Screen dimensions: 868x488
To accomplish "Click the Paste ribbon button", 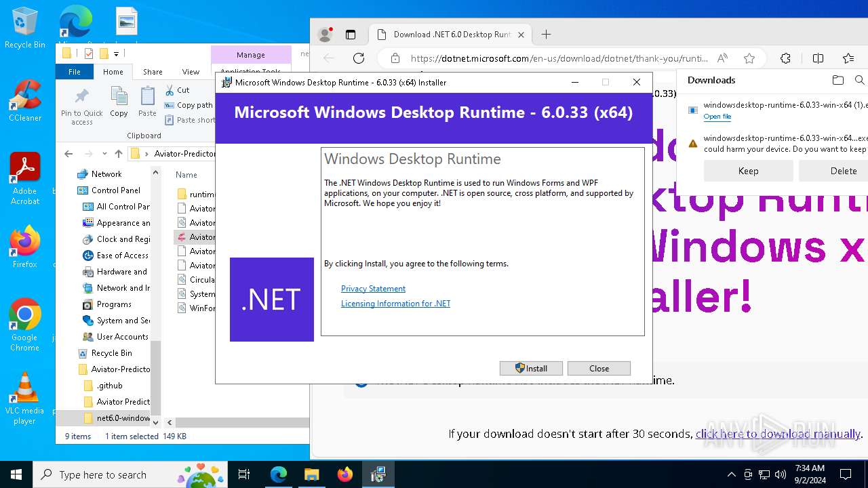I will 147,102.
